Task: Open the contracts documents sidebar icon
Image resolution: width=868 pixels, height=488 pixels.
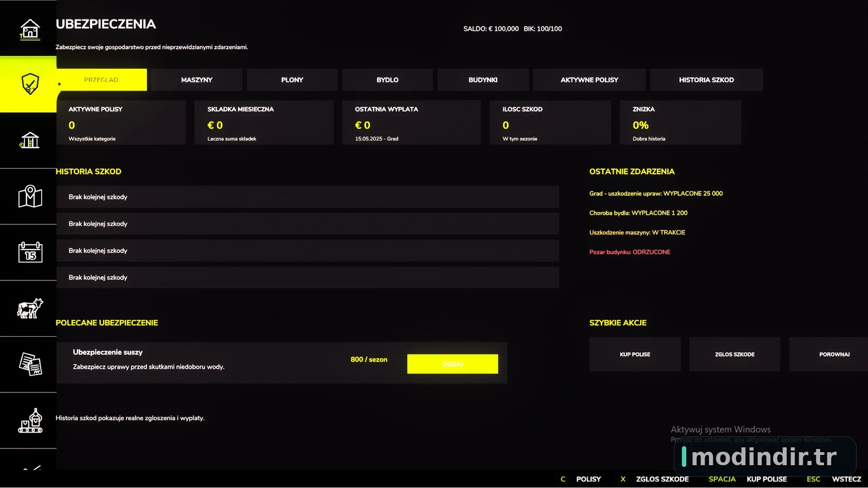Action: (x=30, y=364)
